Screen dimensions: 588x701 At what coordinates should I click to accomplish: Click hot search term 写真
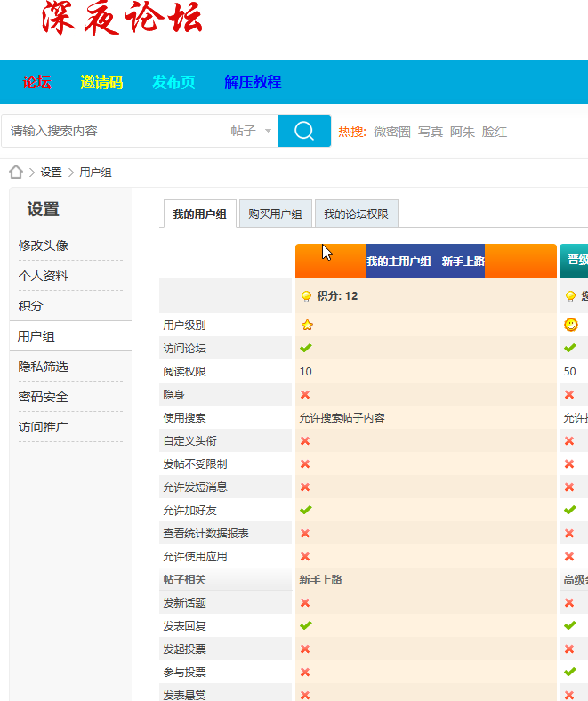point(431,132)
